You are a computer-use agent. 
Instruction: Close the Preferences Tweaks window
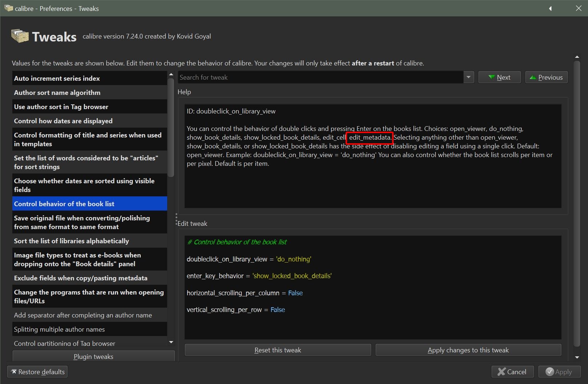point(579,8)
